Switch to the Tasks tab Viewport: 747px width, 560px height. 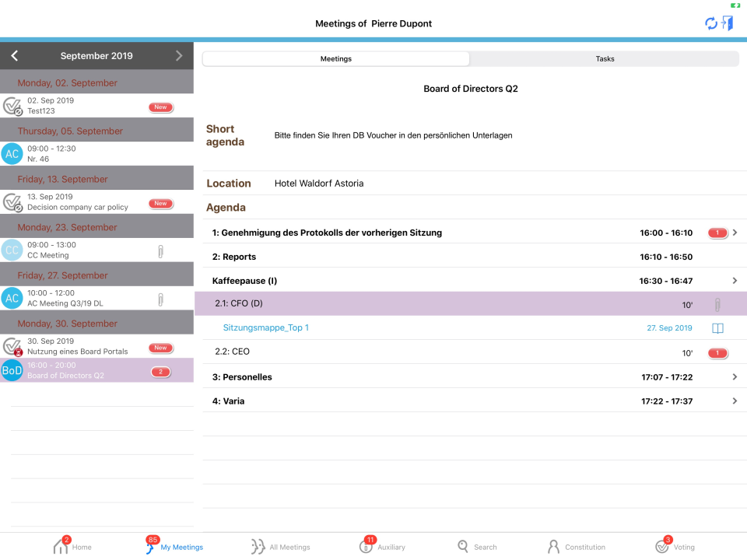[x=605, y=58]
